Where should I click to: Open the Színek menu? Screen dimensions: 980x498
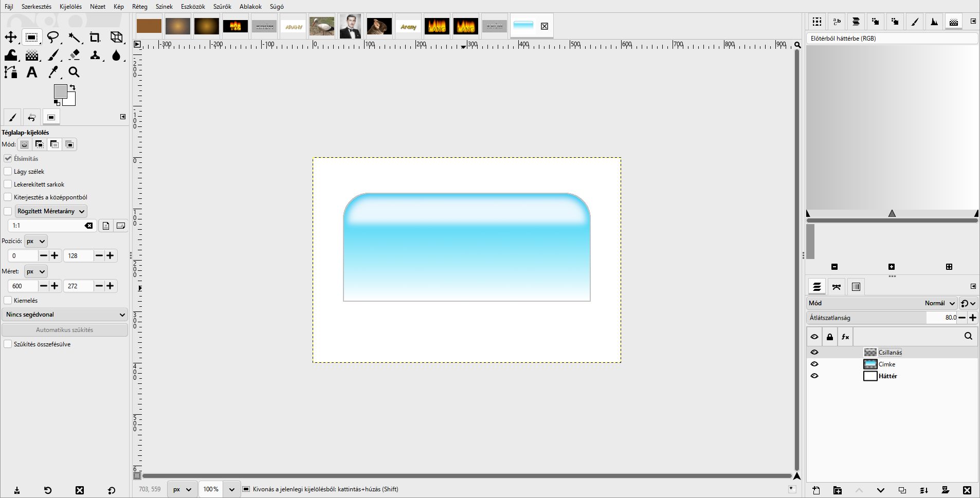coord(164,7)
